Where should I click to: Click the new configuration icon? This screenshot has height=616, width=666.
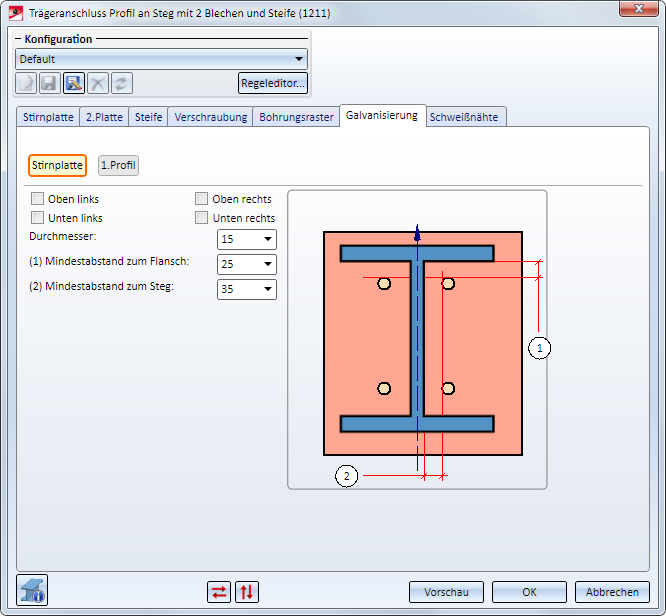[x=26, y=83]
